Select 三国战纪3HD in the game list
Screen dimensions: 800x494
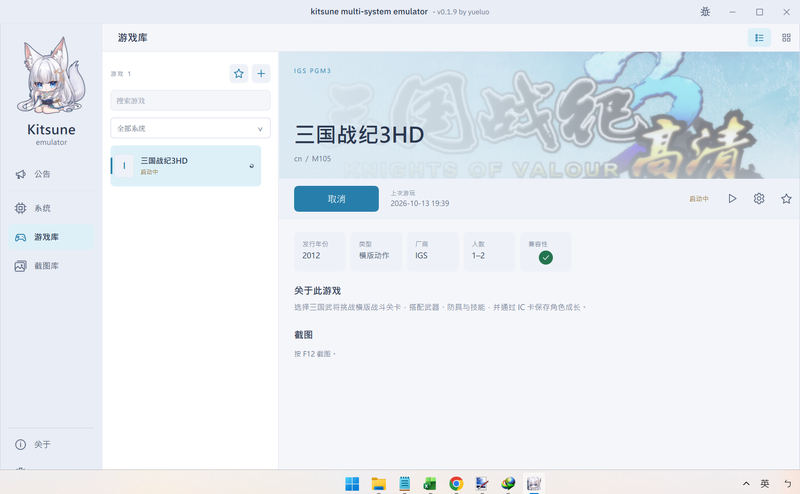(186, 166)
